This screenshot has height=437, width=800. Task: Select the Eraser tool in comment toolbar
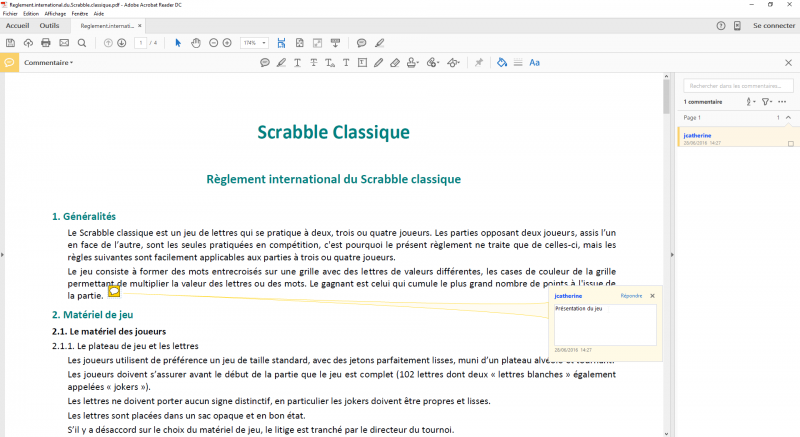(x=395, y=62)
